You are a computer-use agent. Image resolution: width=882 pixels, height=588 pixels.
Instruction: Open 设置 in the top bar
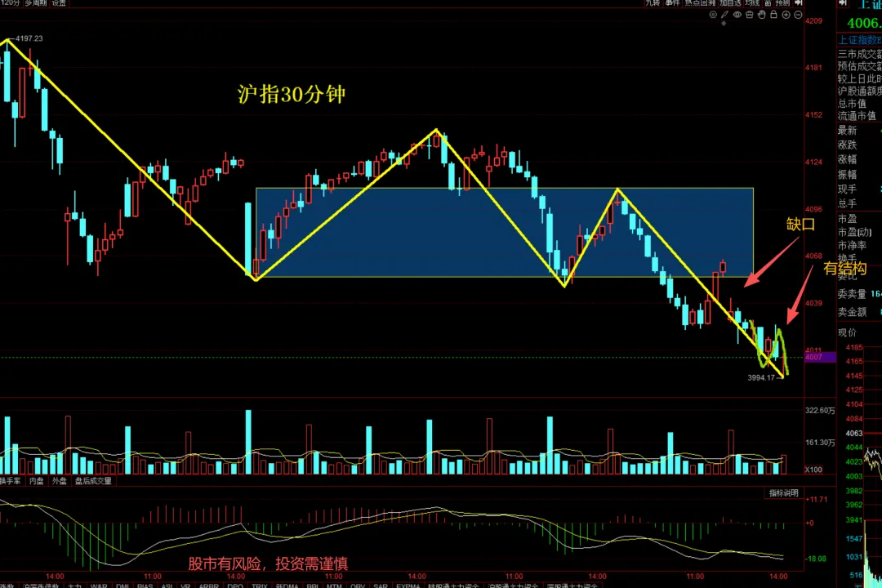tap(59, 2)
